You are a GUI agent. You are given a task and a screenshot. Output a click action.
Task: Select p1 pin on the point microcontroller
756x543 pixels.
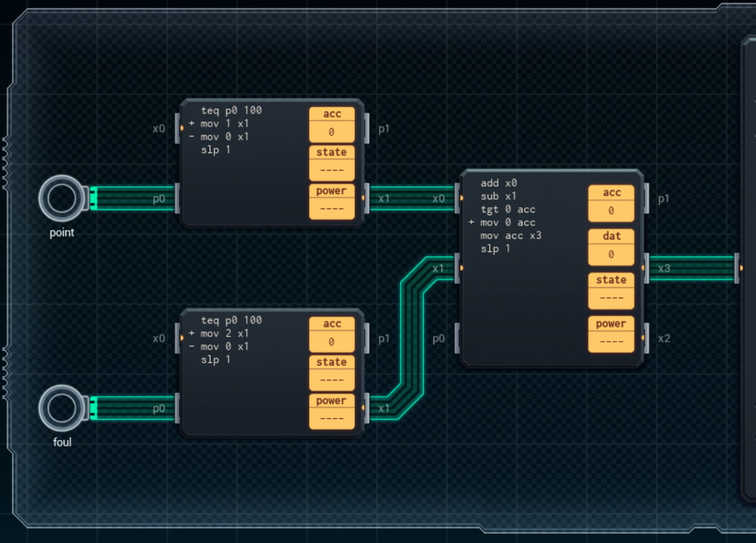point(368,129)
